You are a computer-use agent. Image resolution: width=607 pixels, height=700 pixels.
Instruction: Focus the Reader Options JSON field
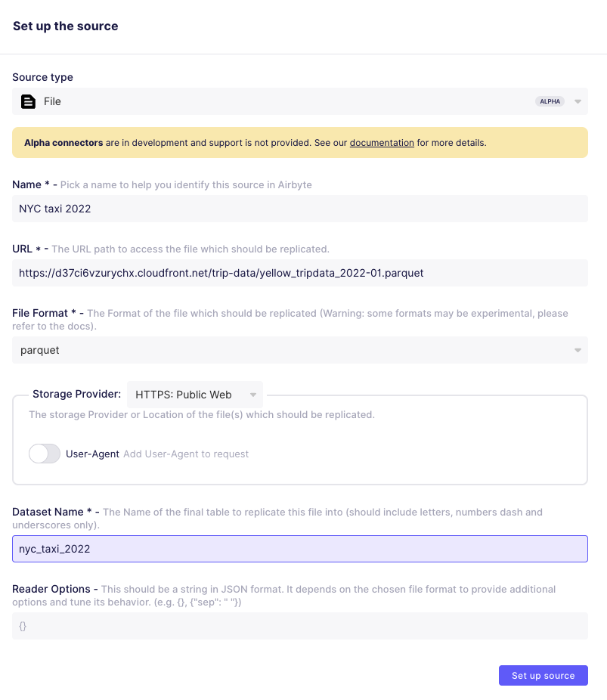click(x=299, y=625)
